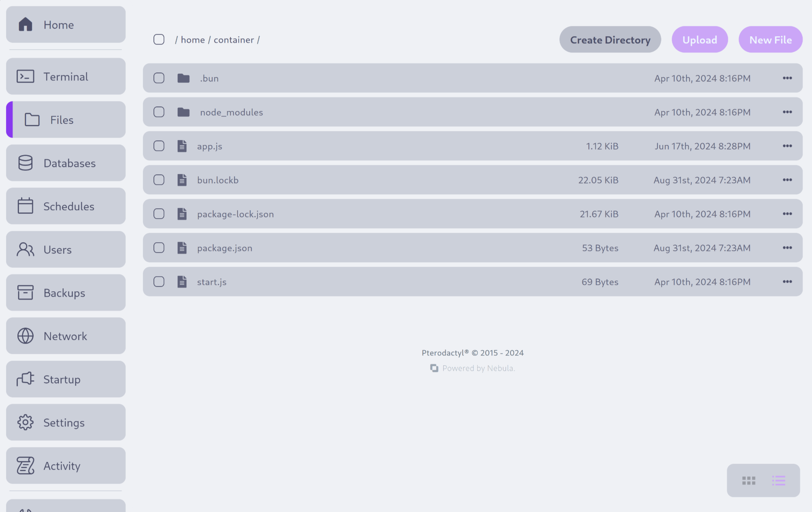Viewport: 812px width, 512px height.
Task: Open the Terminal panel
Action: coord(66,76)
